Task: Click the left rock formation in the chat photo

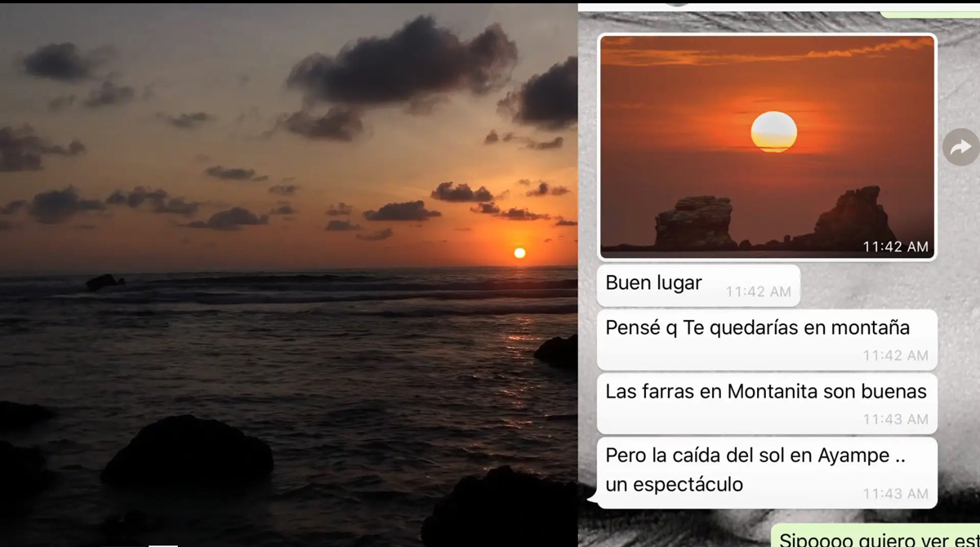Action: coord(695,225)
